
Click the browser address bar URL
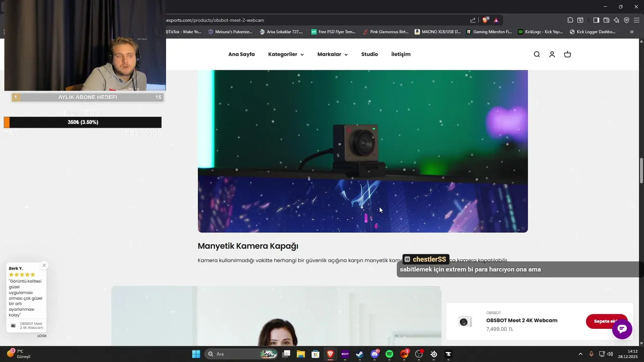pyautogui.click(x=215, y=20)
